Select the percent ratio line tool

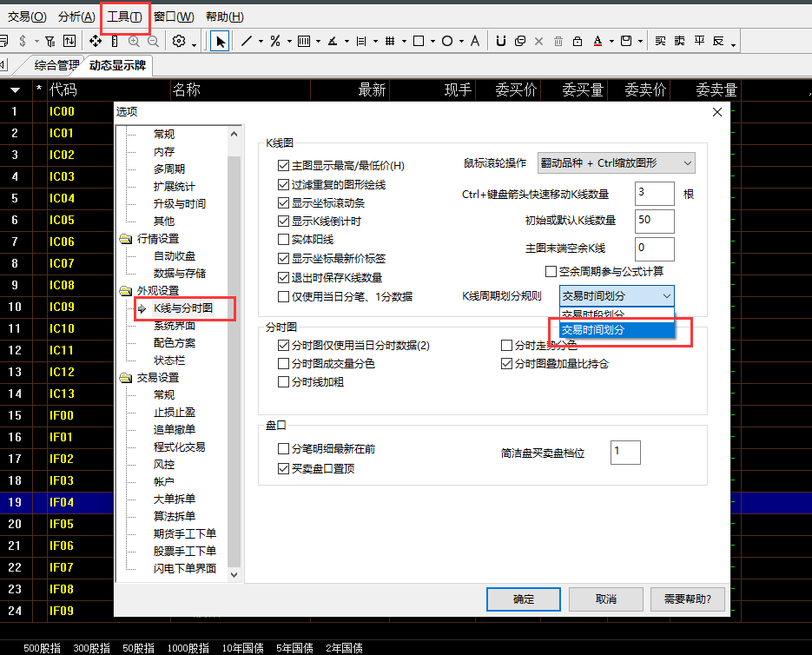[x=275, y=41]
